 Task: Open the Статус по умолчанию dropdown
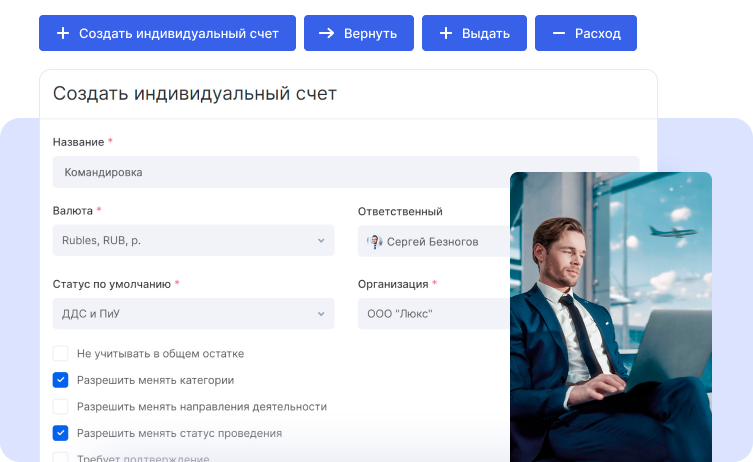coord(194,314)
